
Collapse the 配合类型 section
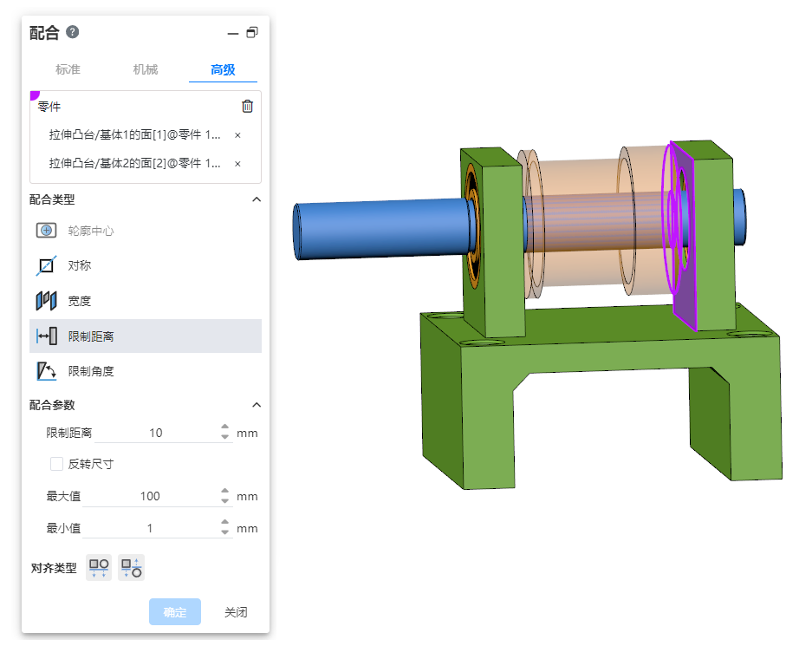256,199
